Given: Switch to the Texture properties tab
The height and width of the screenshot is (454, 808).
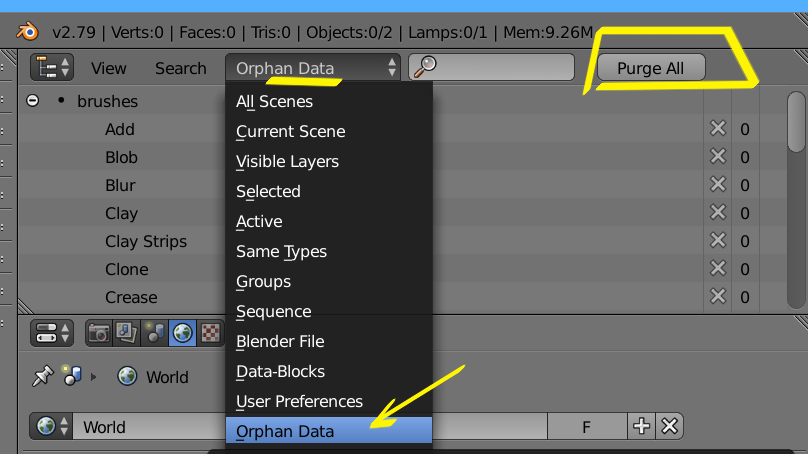Looking at the screenshot, I should (x=211, y=333).
